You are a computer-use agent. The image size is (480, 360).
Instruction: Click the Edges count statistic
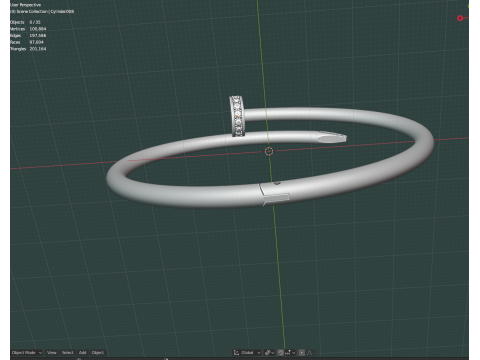(x=28, y=35)
